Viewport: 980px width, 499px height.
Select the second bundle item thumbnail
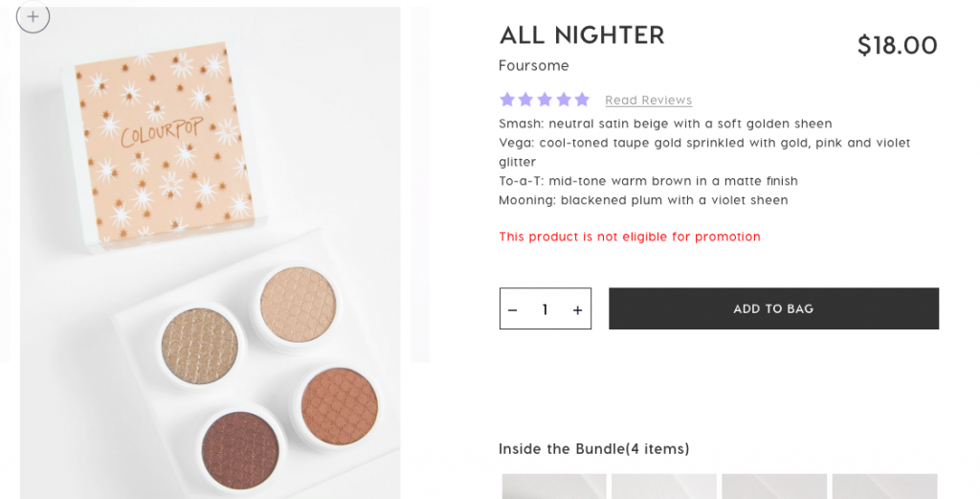tap(664, 487)
